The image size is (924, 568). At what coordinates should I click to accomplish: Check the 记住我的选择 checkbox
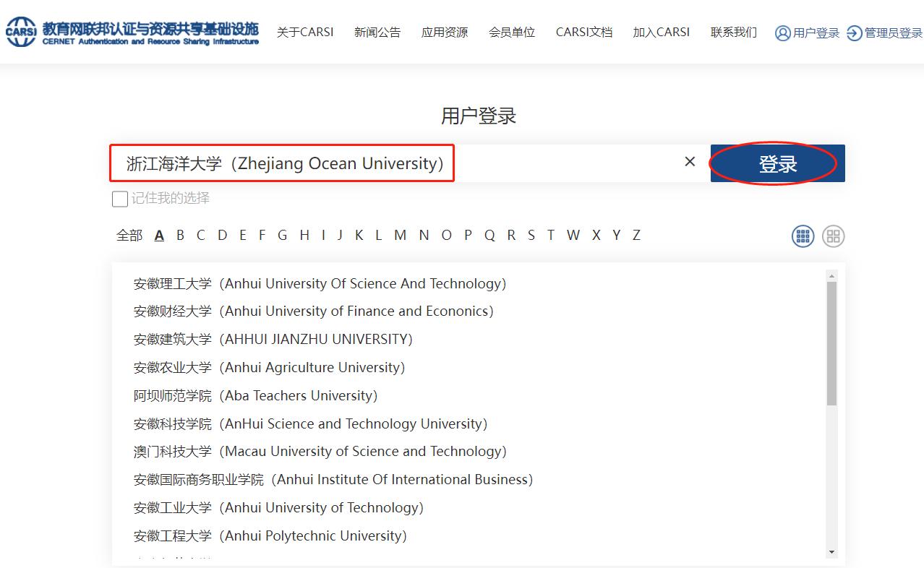[x=120, y=199]
